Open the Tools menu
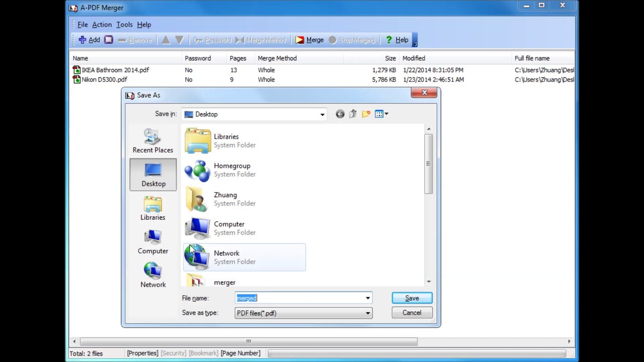The height and width of the screenshot is (362, 644). (124, 24)
